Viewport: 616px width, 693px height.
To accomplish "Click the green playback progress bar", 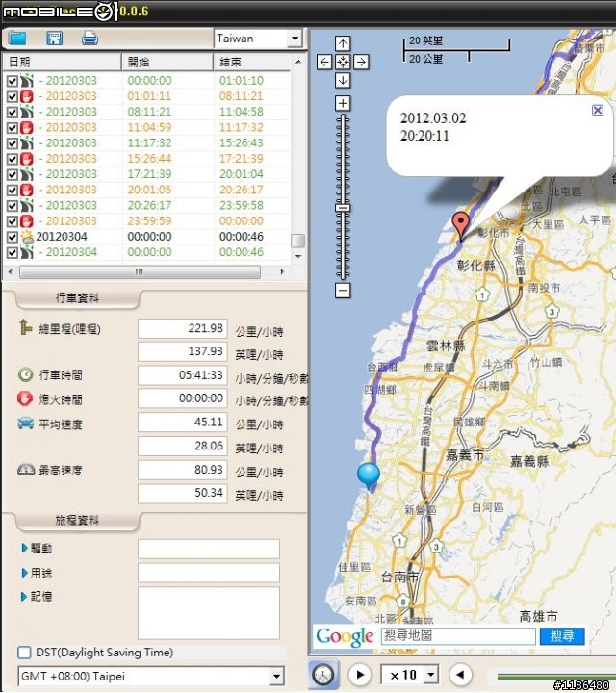I will pyautogui.click(x=556, y=677).
